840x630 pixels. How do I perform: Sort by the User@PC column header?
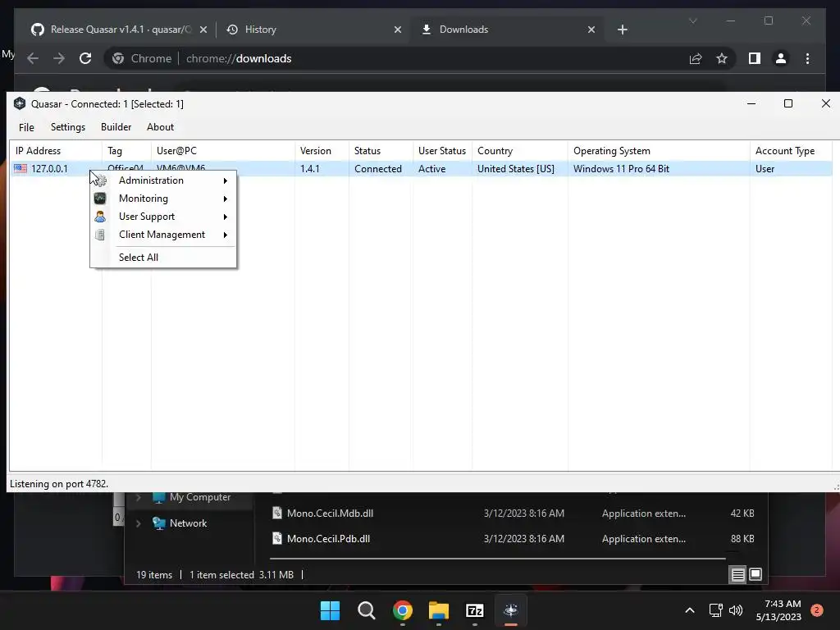pyautogui.click(x=223, y=151)
